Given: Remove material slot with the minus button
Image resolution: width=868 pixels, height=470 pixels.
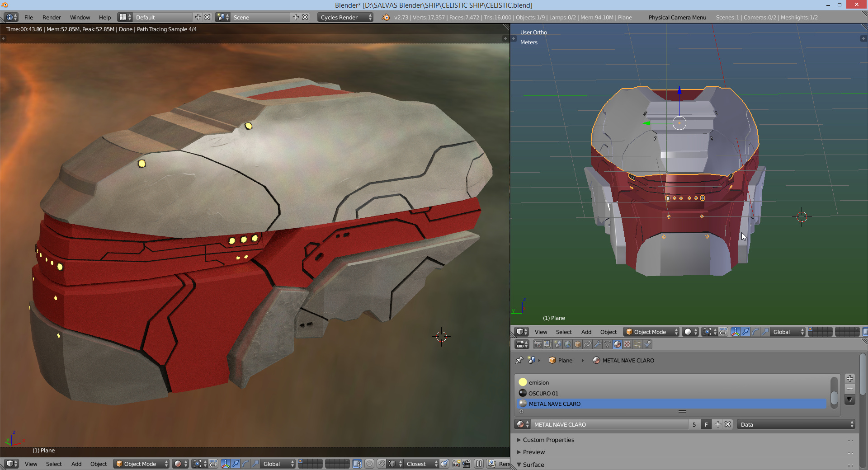Looking at the screenshot, I should pyautogui.click(x=850, y=389).
